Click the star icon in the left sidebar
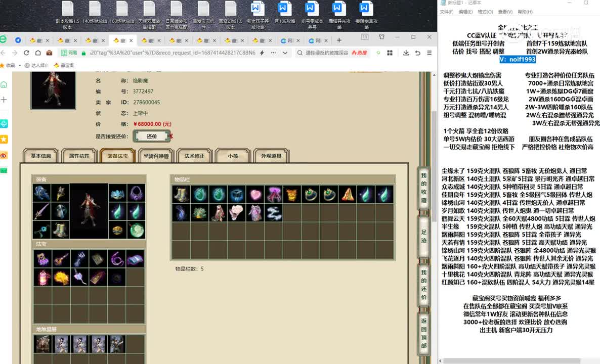This screenshot has width=600, height=364. point(4,139)
